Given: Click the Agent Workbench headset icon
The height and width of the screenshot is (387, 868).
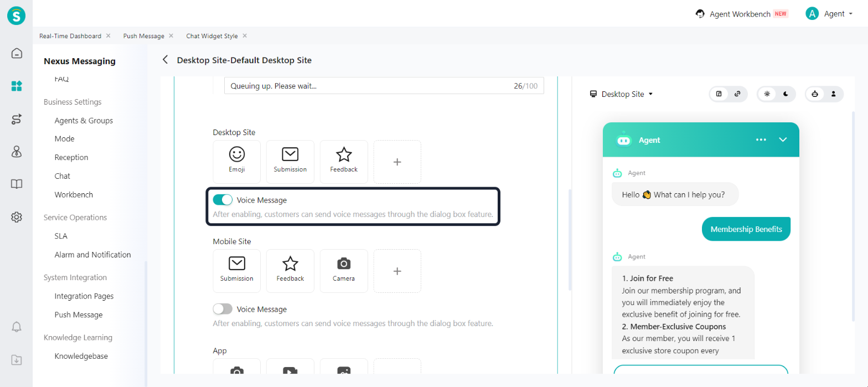Looking at the screenshot, I should [x=700, y=14].
